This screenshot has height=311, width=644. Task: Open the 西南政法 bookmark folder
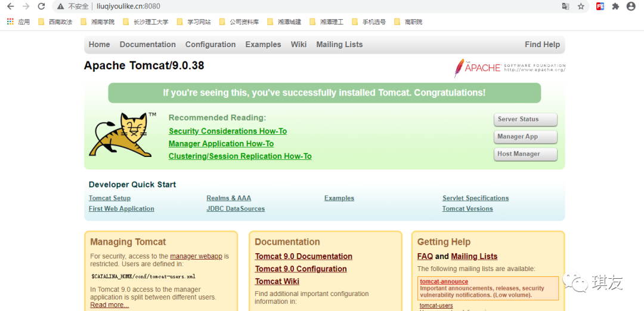[x=55, y=22]
